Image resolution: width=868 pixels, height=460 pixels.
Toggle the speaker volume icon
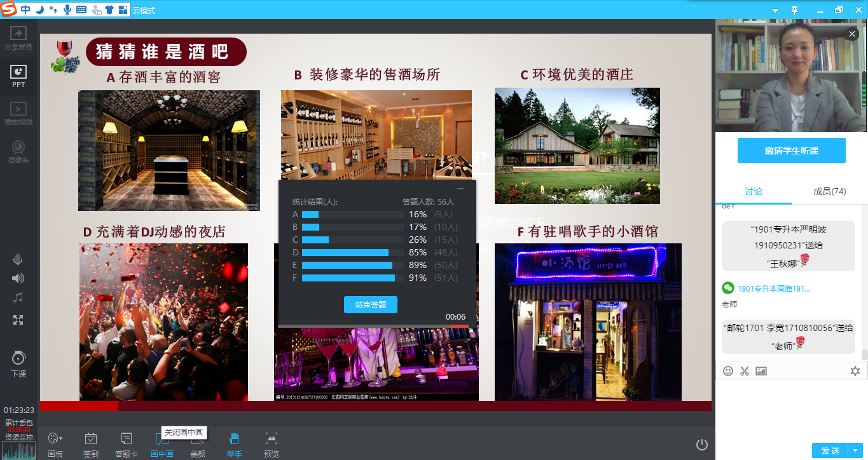point(18,278)
